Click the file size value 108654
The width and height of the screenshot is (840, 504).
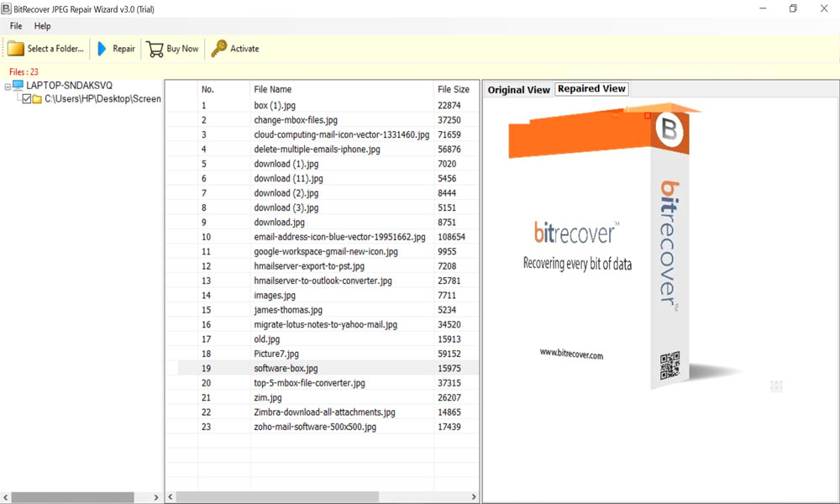point(452,237)
